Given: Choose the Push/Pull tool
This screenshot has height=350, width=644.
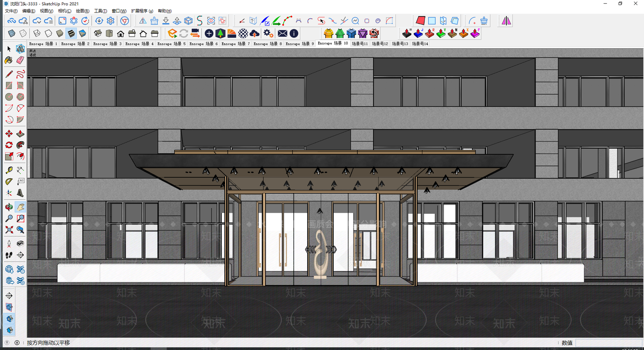Looking at the screenshot, I should pyautogui.click(x=20, y=133).
